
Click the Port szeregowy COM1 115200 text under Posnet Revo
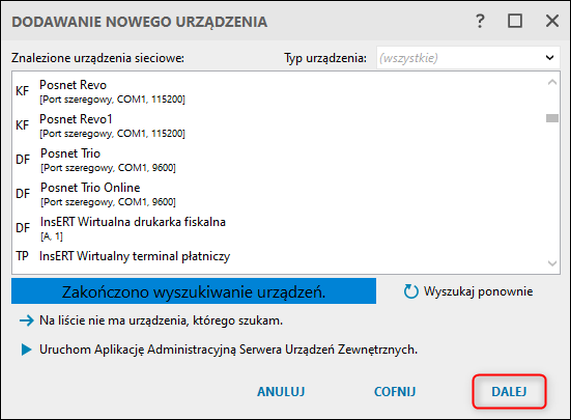click(113, 99)
